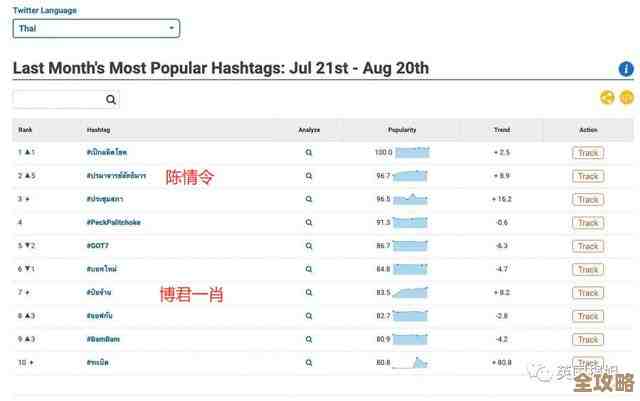The height and width of the screenshot is (401, 640).
Task: Sort the table by the Rank column
Action: point(26,130)
